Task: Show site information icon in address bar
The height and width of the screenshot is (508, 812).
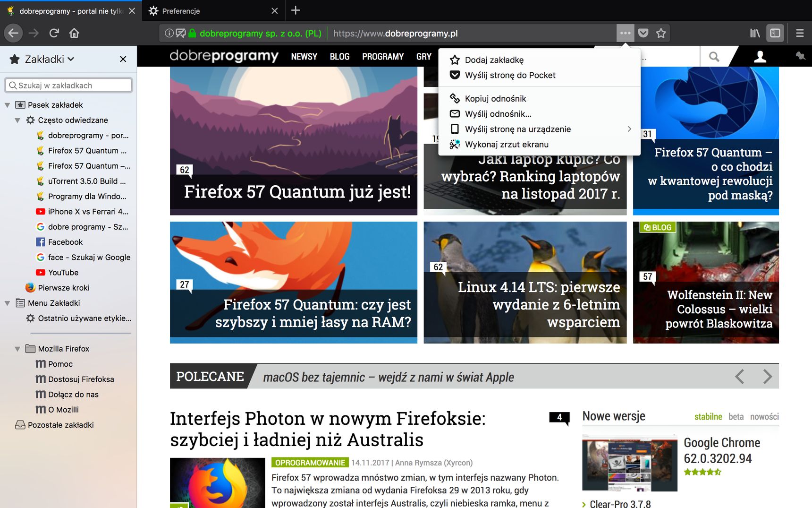Action: [x=169, y=33]
